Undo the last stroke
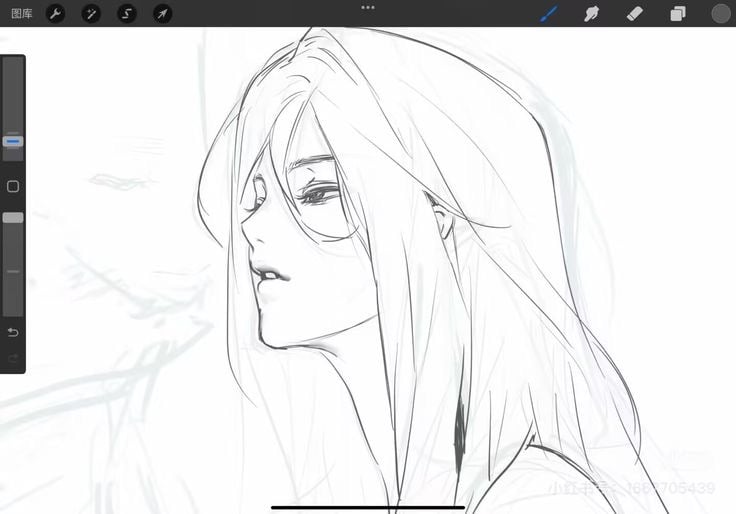 point(13,332)
